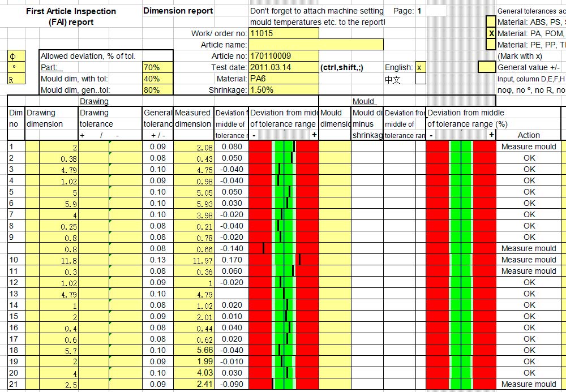Select 'Measure mould' action in row 1
This screenshot has height=392, width=566.
pos(529,147)
